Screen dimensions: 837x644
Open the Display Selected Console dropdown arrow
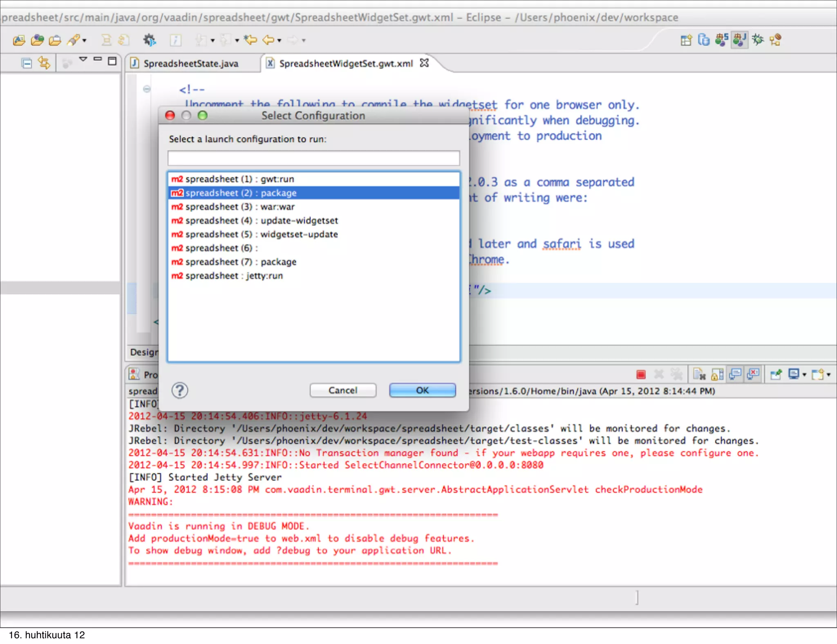point(805,374)
